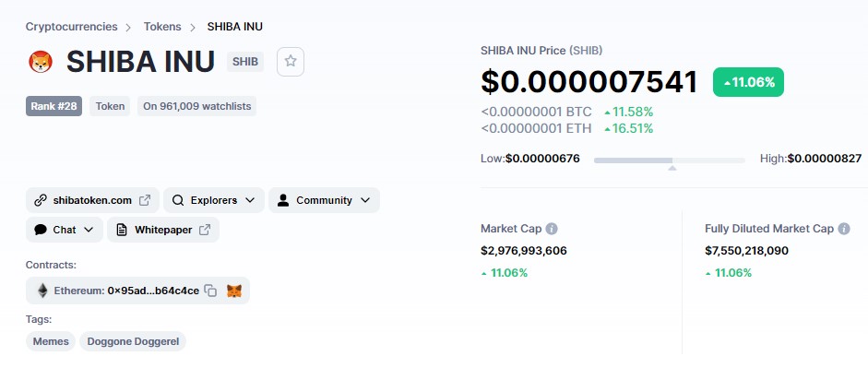Go to Cryptocurrencies breadcrumb
This screenshot has width=868, height=368.
[71, 27]
